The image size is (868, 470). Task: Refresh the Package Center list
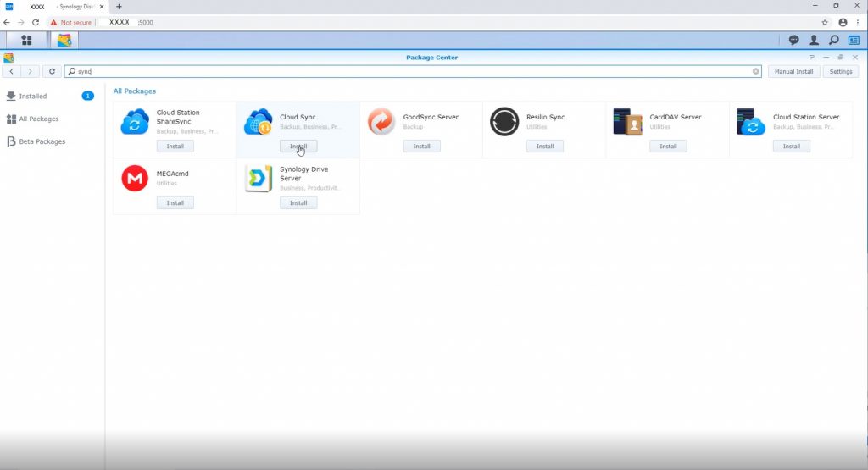pyautogui.click(x=52, y=71)
